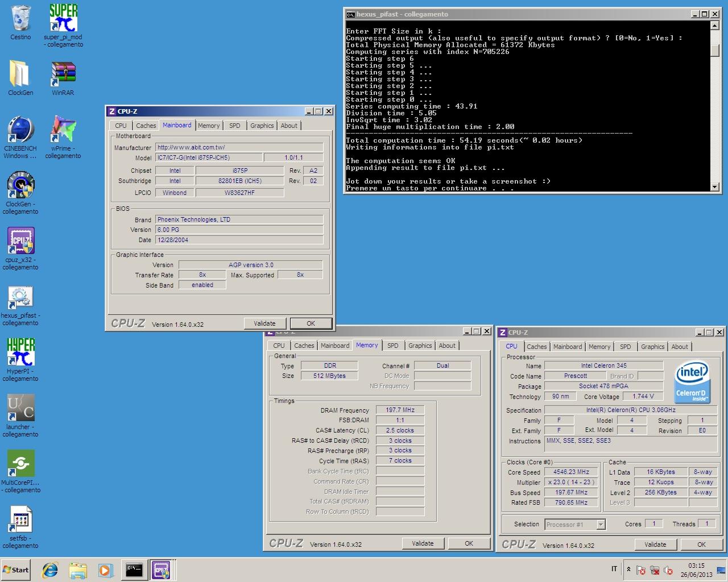This screenshot has width=728, height=582.
Task: Click OK in Memory CPU-Z window
Action: coord(469,543)
